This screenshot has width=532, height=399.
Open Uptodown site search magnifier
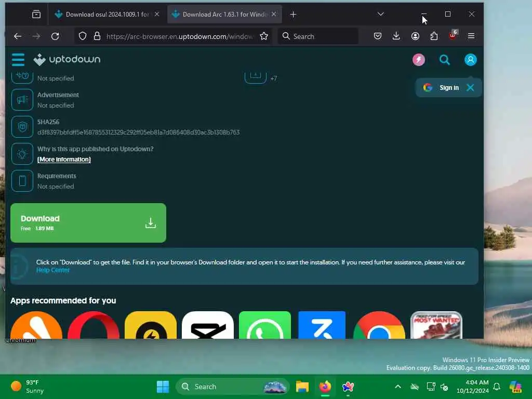tap(445, 60)
